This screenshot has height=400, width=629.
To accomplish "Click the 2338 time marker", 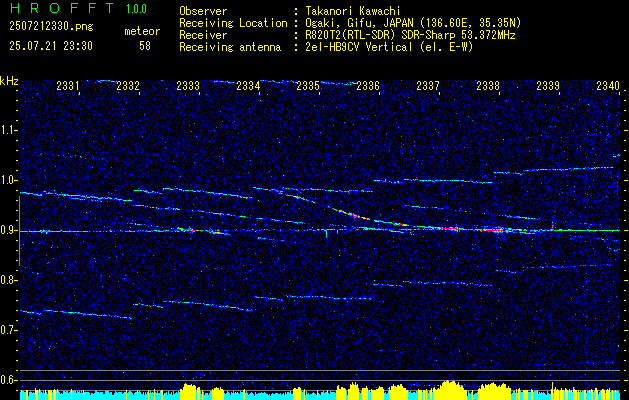I will (488, 85).
